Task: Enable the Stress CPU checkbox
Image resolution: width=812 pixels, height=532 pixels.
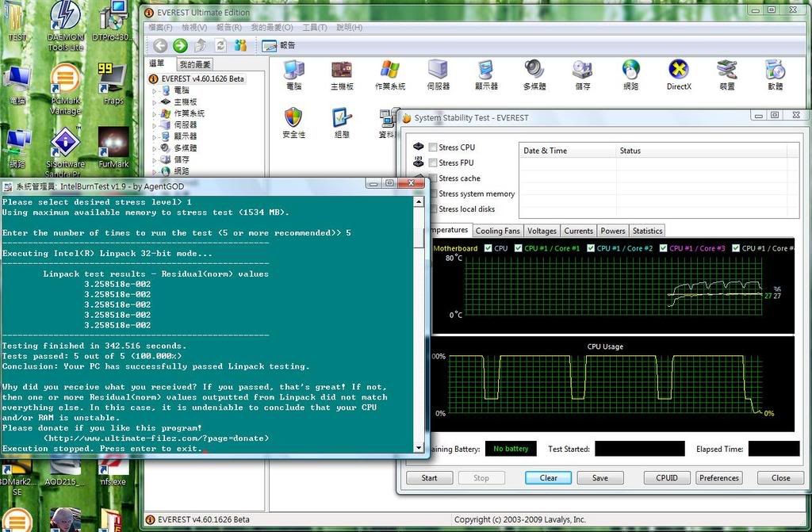Action: [x=432, y=147]
